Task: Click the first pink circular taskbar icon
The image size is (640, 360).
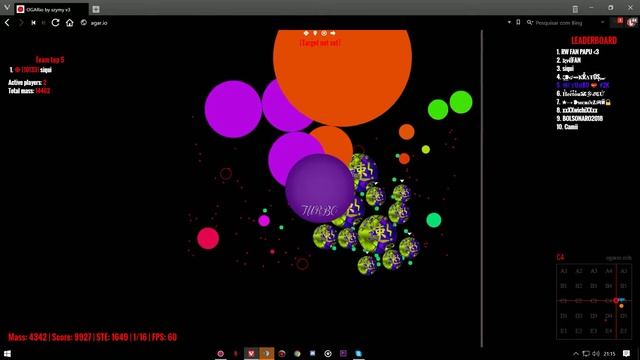Action: pos(220,353)
